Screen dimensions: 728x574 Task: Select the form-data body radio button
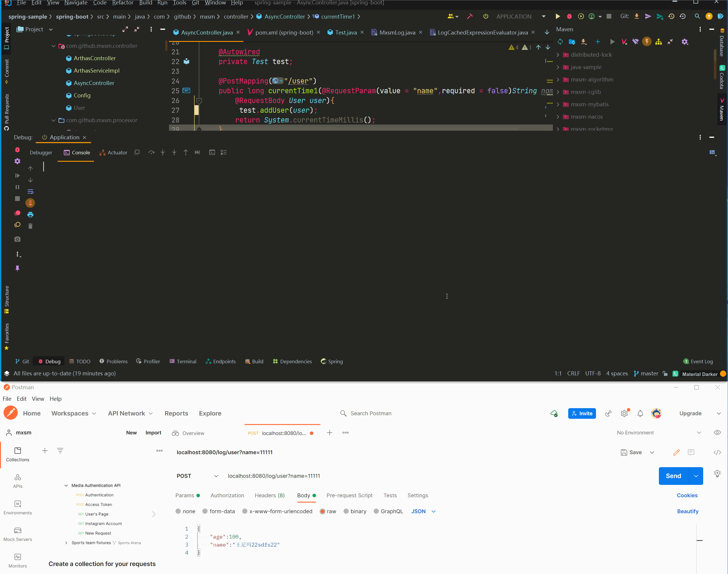coord(205,511)
